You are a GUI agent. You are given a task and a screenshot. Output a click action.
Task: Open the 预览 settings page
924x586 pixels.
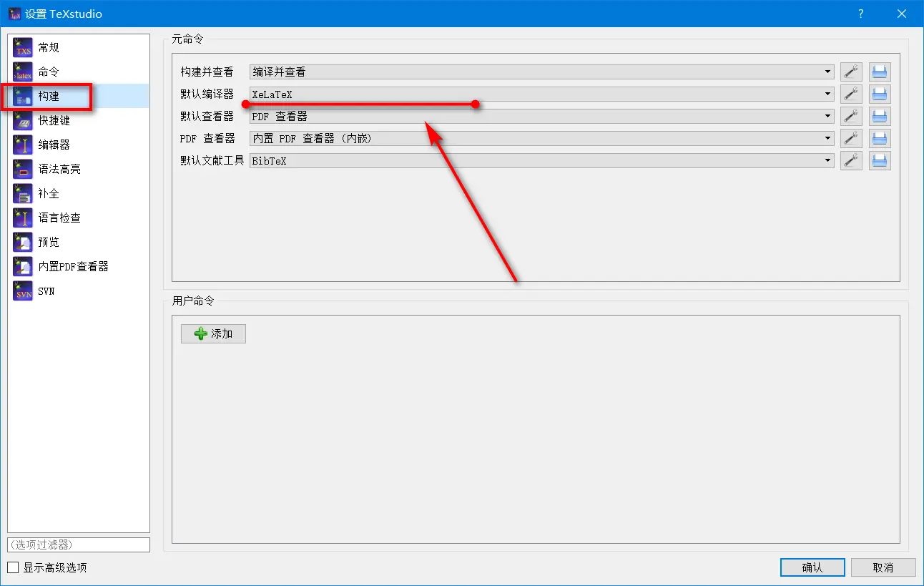[x=79, y=243]
